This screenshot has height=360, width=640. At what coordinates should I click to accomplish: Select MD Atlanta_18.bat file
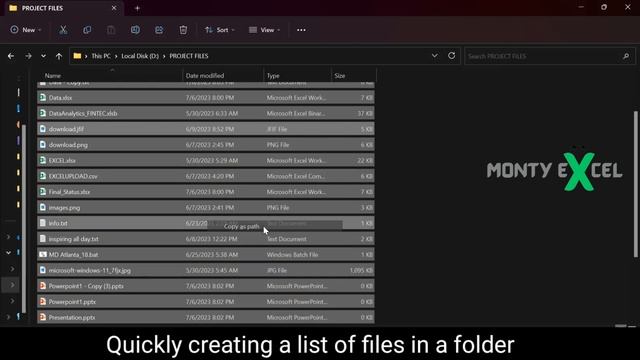point(206,255)
